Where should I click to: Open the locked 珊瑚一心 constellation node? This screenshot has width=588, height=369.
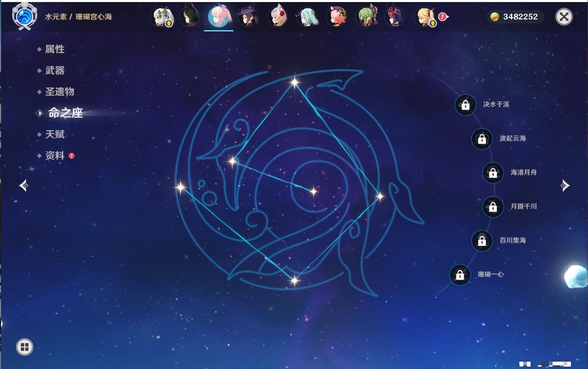tap(460, 275)
